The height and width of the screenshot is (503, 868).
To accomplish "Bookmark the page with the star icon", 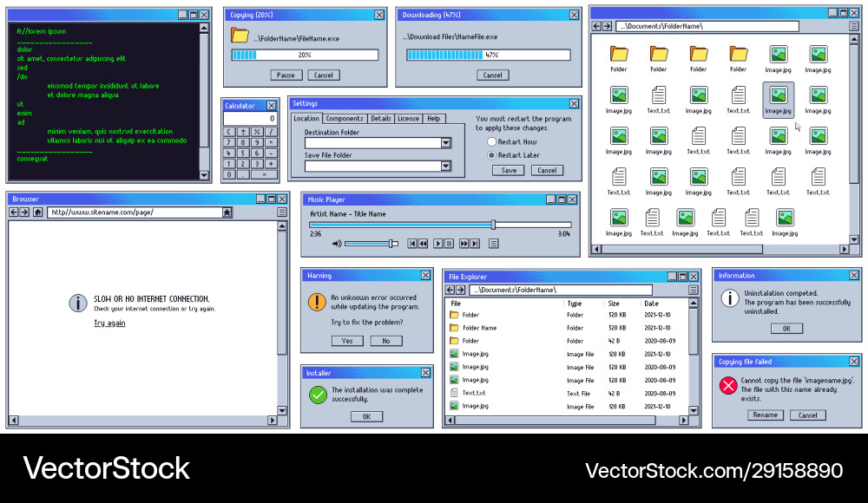I will pos(227,212).
